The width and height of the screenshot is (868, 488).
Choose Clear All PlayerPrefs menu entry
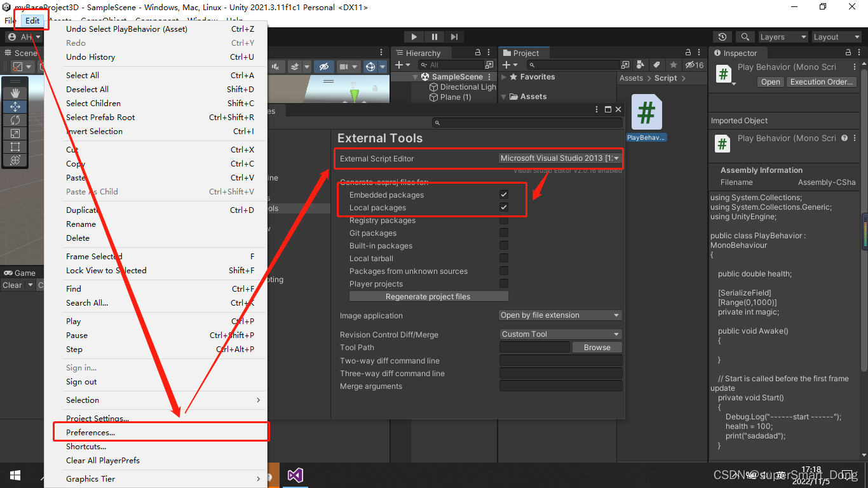coord(156,460)
